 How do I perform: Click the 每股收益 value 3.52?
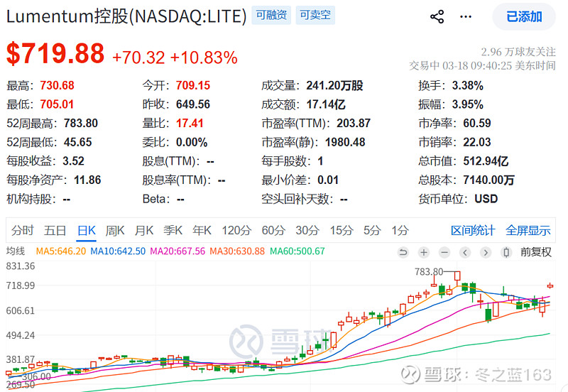(x=74, y=161)
